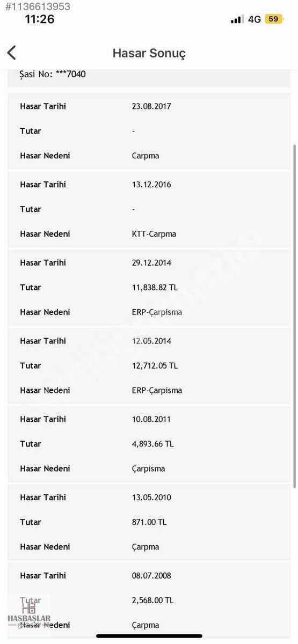Select the 12.05.2014 damage date
The image size is (298, 644).
(x=151, y=341)
